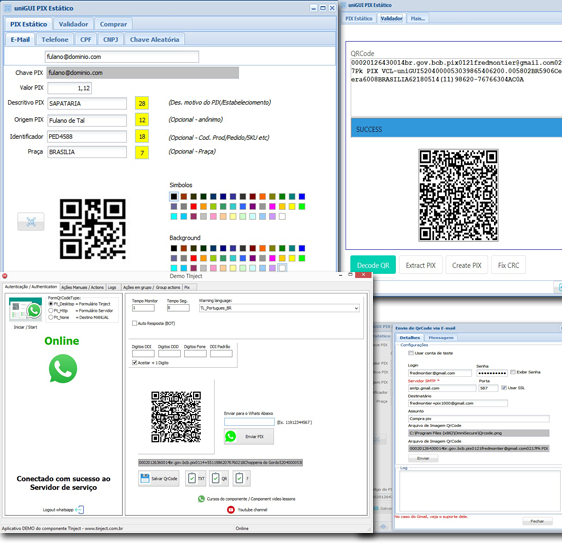Open the Ações em grupo / Group actions tab
The height and width of the screenshot is (544, 562).
click(x=152, y=287)
